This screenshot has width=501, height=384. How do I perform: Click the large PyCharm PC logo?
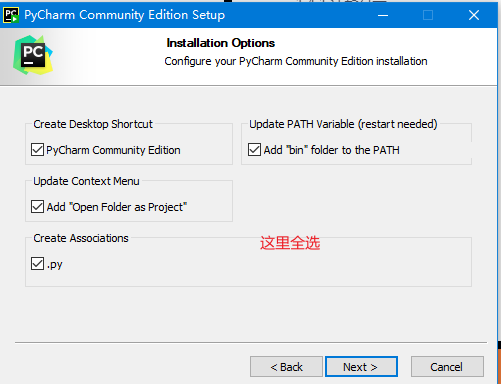click(x=33, y=55)
